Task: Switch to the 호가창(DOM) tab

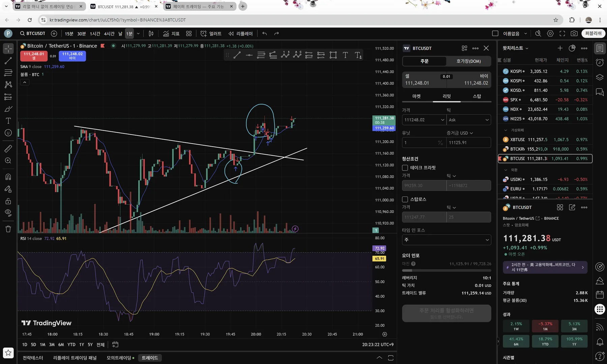Action: click(469, 61)
